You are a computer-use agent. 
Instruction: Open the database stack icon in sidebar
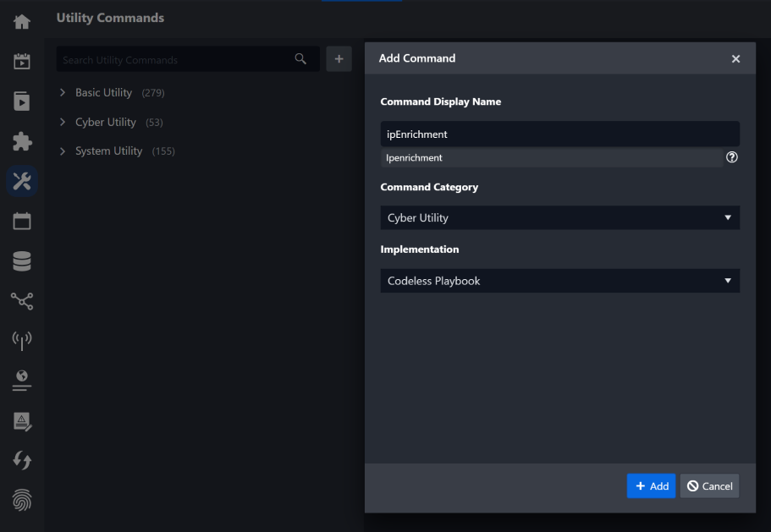coord(21,261)
